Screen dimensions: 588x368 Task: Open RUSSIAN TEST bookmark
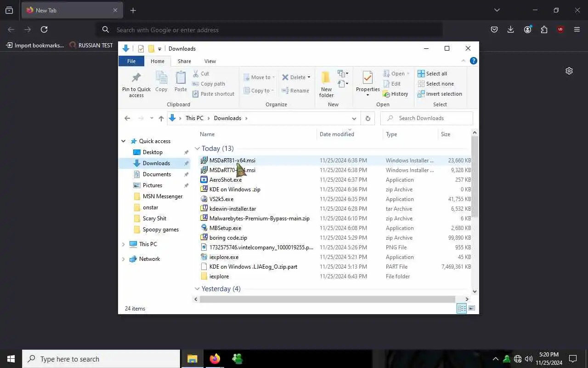pyautogui.click(x=91, y=45)
